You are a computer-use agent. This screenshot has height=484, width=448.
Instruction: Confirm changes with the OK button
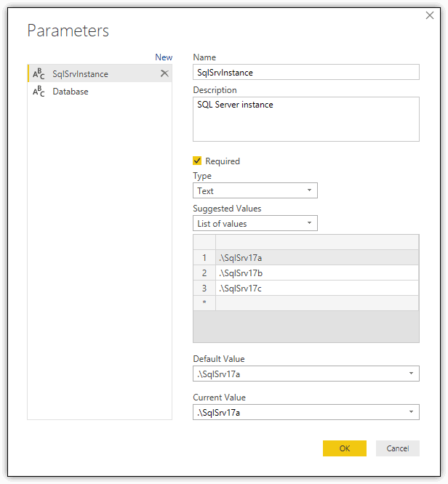345,448
